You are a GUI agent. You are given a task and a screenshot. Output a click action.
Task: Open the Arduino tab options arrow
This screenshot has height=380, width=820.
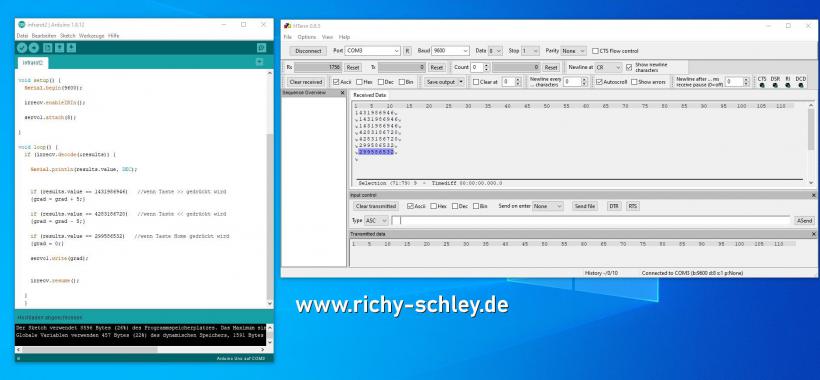tap(259, 62)
